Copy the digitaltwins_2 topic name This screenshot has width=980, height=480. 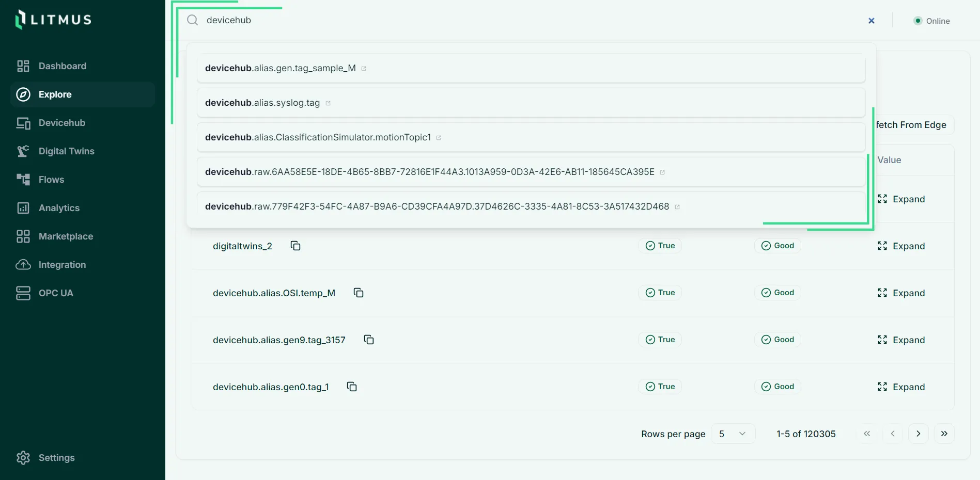pyautogui.click(x=295, y=246)
